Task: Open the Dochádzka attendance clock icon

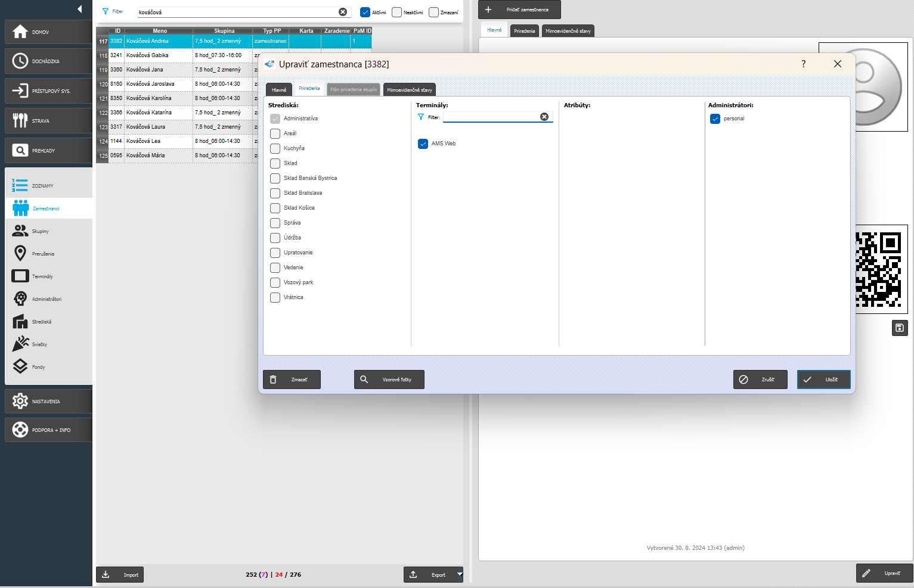Action: pos(20,61)
